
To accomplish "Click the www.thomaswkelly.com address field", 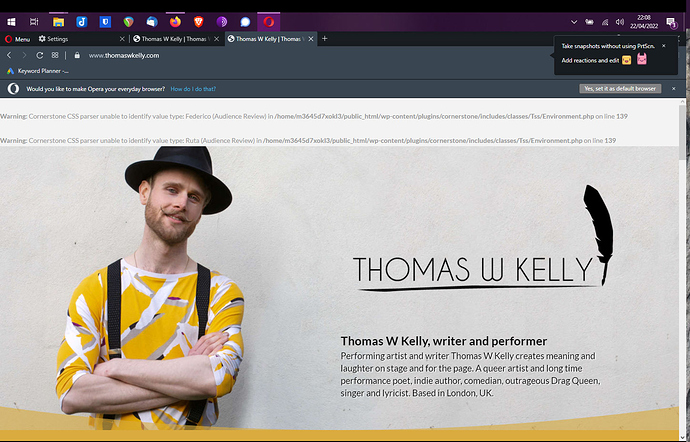I will point(124,55).
